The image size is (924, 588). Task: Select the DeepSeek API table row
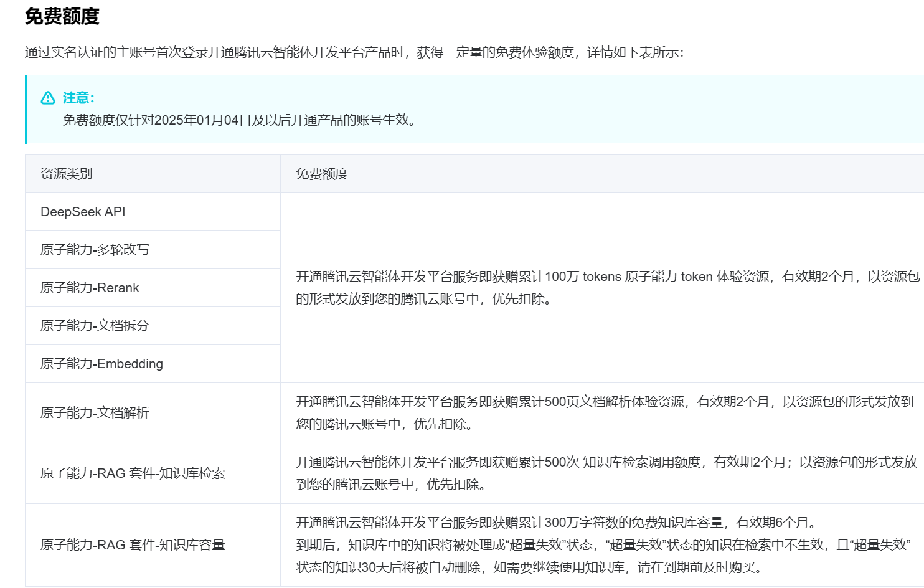click(153, 212)
